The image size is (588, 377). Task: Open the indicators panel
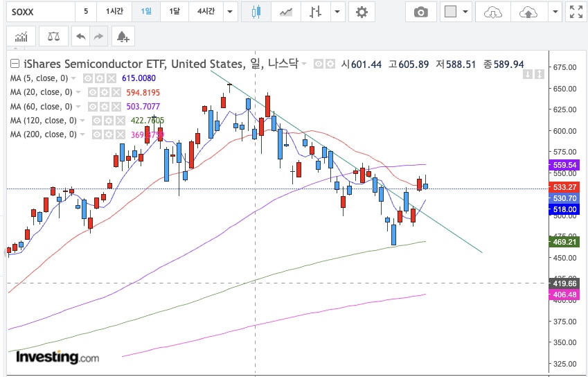[x=21, y=37]
